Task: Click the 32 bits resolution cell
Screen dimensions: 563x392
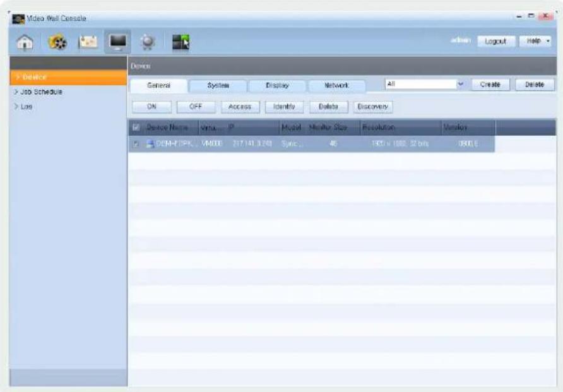Action: [400, 143]
